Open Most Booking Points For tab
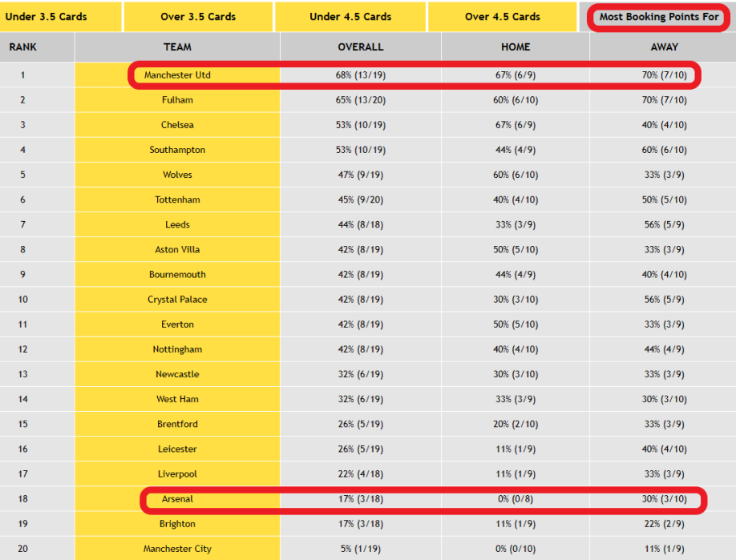This screenshot has width=736, height=560. pyautogui.click(x=659, y=17)
